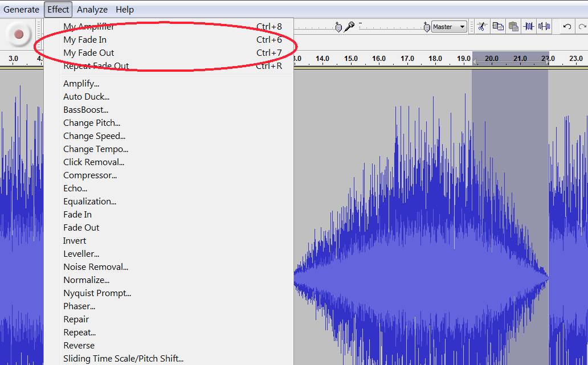Click the Copy waveform icon
Screen dimensions: 588x365
pos(498,27)
